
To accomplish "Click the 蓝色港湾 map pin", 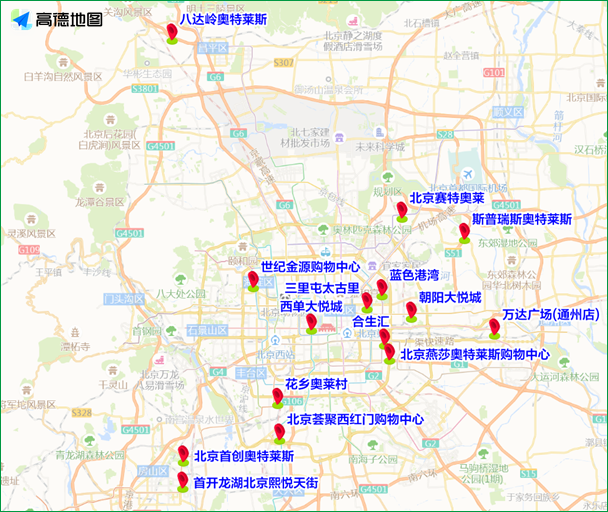I will click(382, 290).
